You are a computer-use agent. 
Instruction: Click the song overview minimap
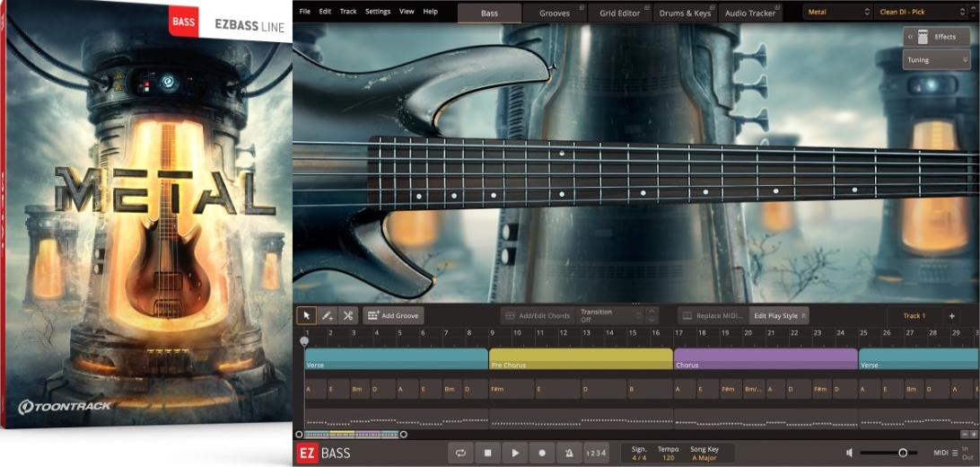[351, 434]
